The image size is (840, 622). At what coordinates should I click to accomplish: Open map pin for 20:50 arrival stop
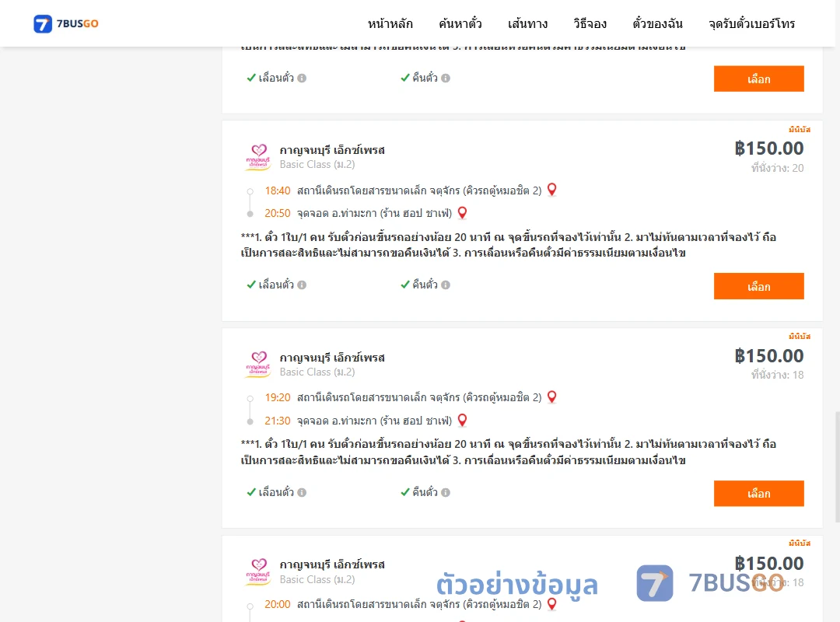click(x=462, y=213)
